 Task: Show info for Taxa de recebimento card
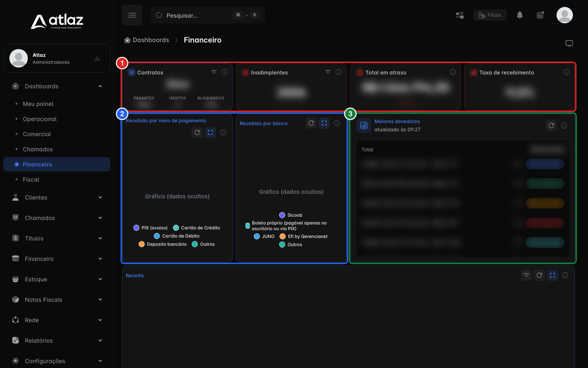pyautogui.click(x=567, y=72)
